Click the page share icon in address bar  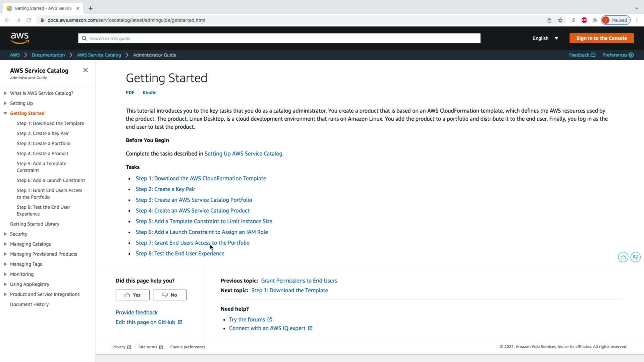pyautogui.click(x=549, y=20)
